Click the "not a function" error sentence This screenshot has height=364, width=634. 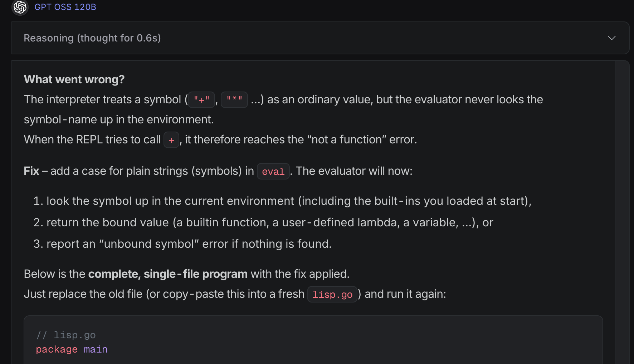[x=301, y=139]
